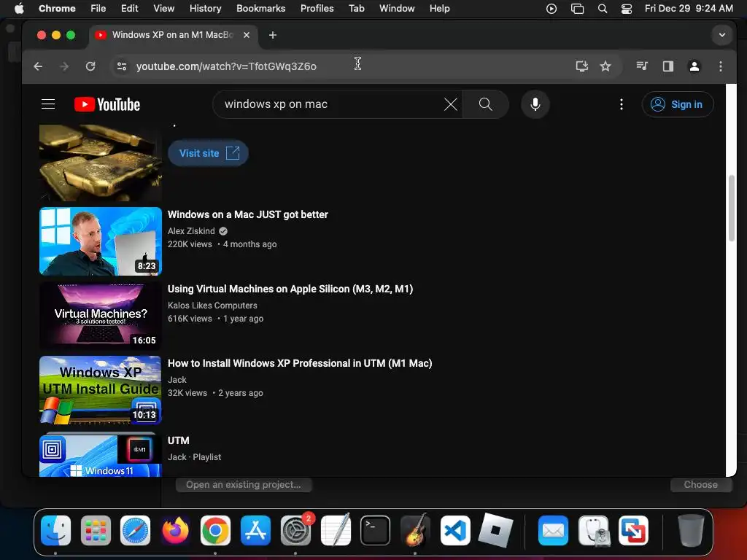Open Virtual Machines video thumbnail
The image size is (747, 560).
pyautogui.click(x=101, y=315)
